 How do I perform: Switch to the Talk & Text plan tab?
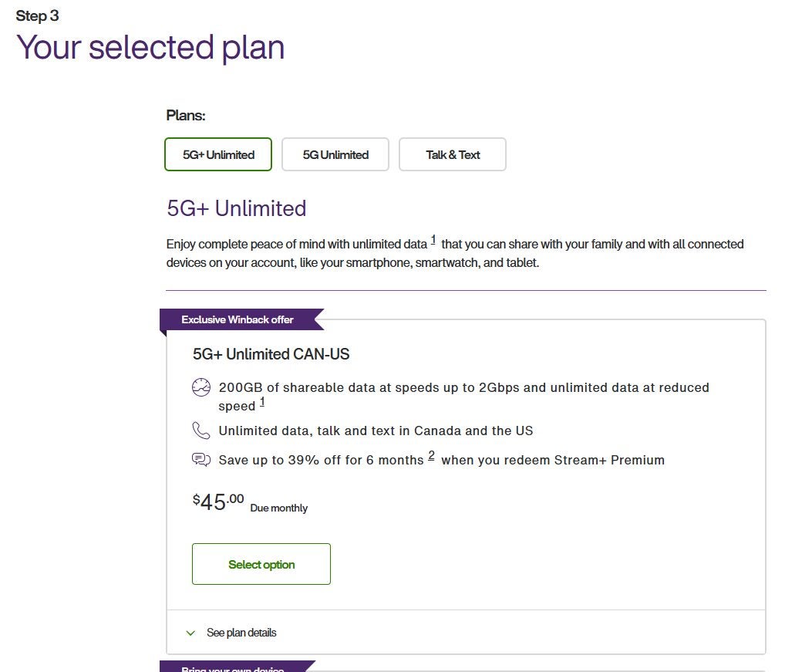453,155
